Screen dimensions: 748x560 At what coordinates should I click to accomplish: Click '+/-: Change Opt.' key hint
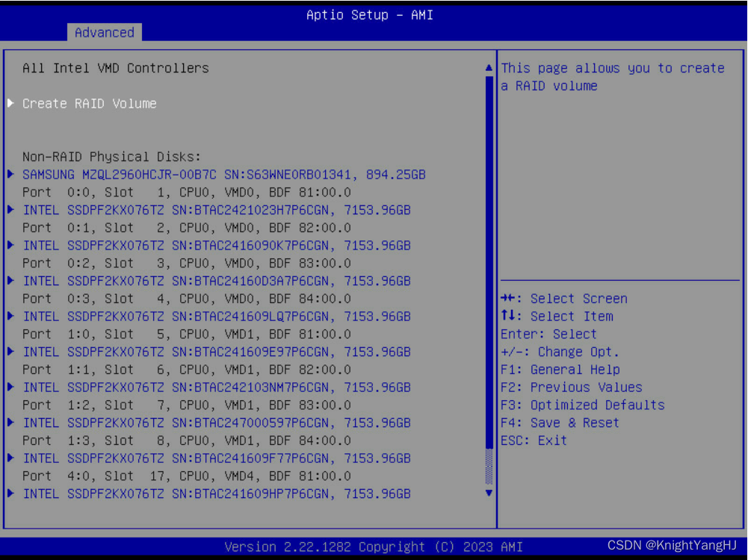560,352
